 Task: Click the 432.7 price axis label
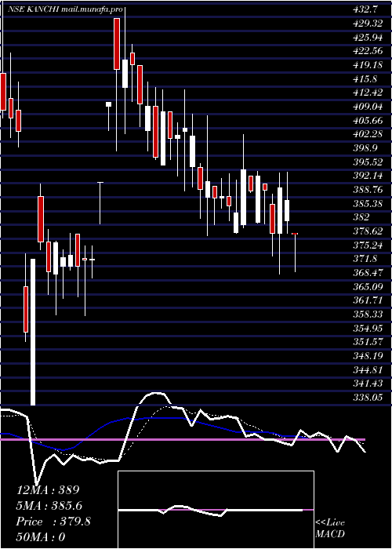(365, 9)
